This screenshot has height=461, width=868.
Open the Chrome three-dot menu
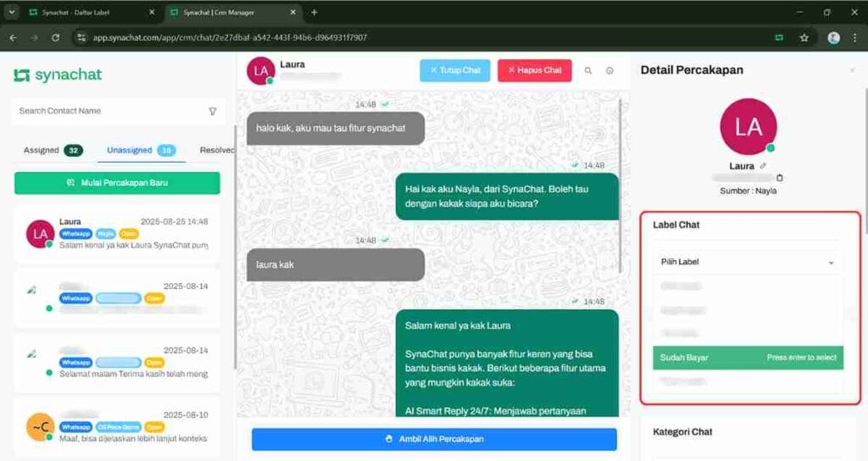tap(854, 37)
